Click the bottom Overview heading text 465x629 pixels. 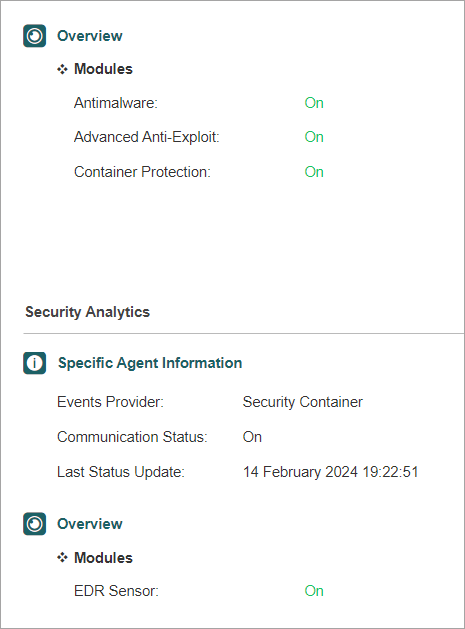[x=89, y=524]
